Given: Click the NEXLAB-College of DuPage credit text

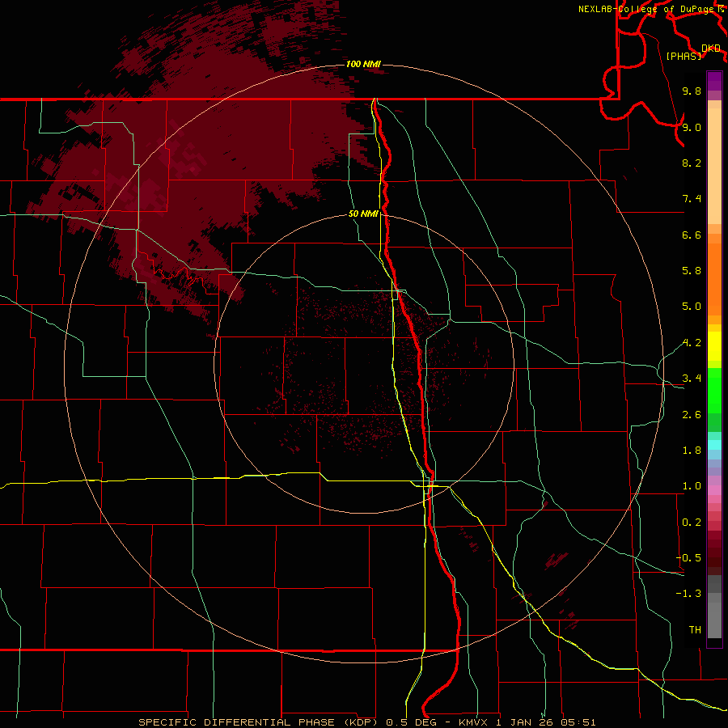Looking at the screenshot, I should [645, 9].
